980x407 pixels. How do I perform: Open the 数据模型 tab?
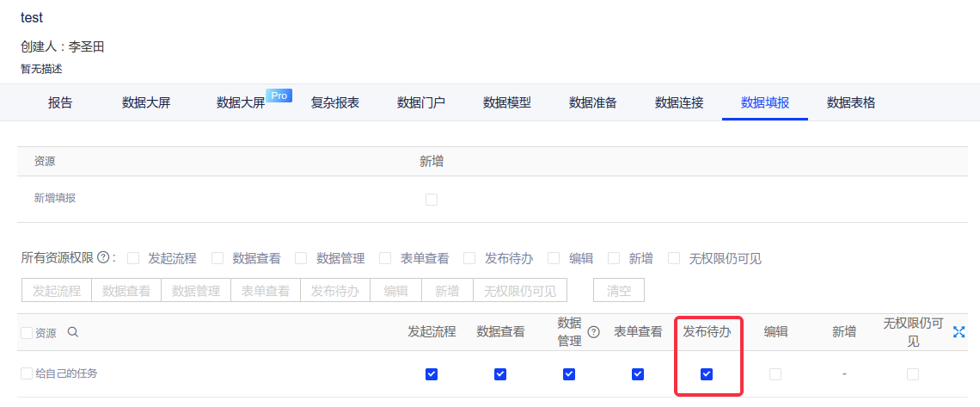click(507, 103)
